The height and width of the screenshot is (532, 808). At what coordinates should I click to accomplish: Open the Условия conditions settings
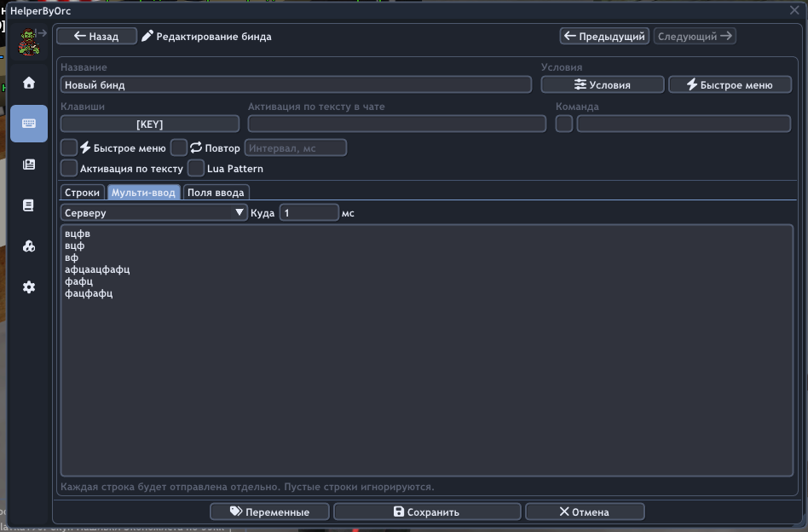coord(602,84)
